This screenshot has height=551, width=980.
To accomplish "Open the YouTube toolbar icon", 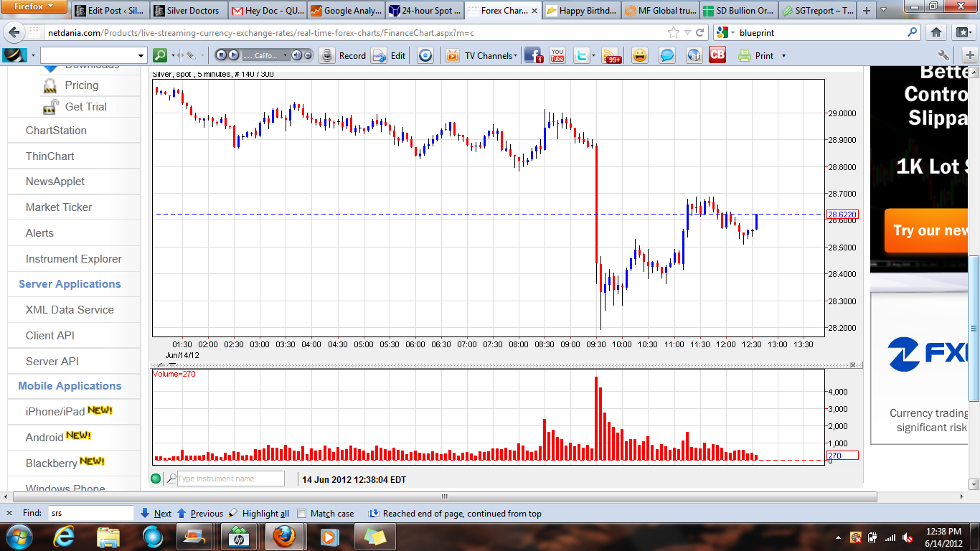I will [557, 55].
